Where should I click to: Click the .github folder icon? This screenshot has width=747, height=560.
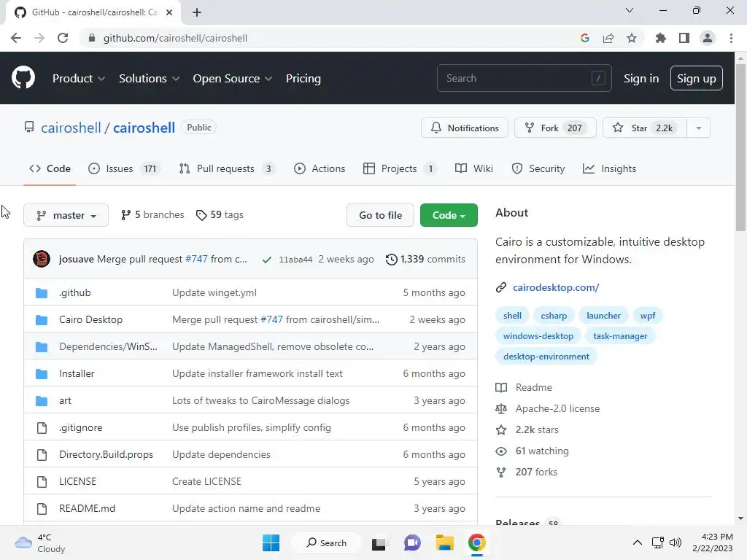click(x=42, y=293)
